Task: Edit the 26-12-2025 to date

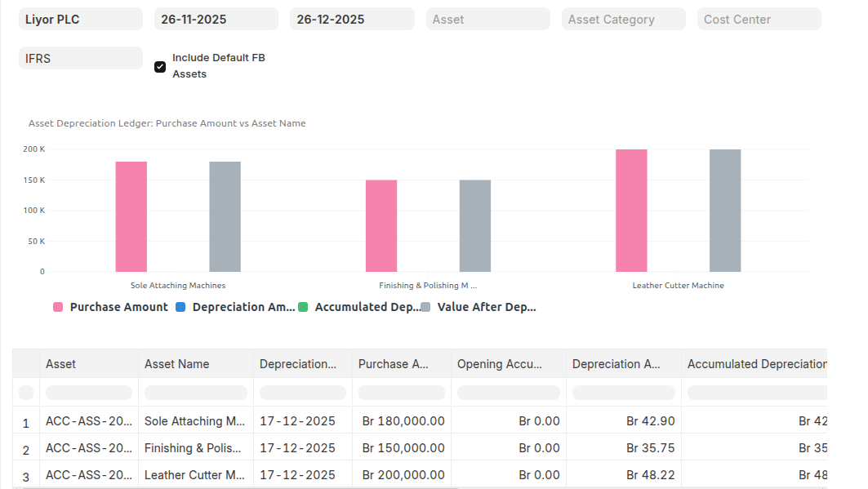Action: (351, 19)
